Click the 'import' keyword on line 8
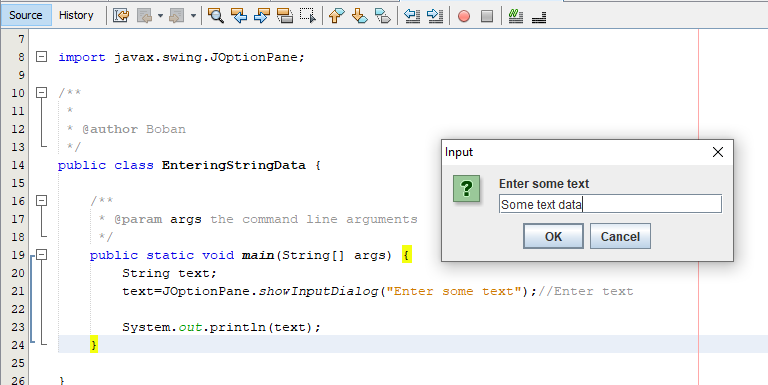The height and width of the screenshot is (385, 768). click(82, 57)
